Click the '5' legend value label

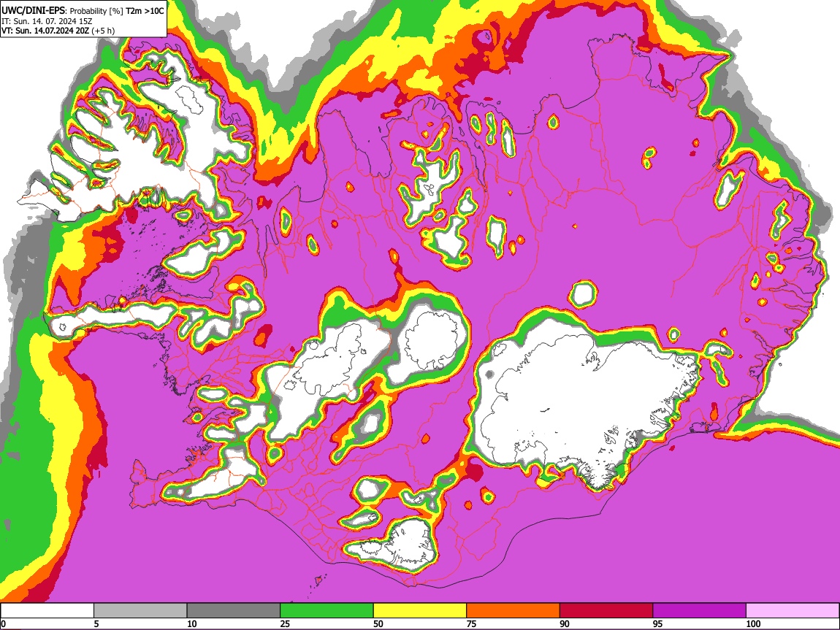96,623
